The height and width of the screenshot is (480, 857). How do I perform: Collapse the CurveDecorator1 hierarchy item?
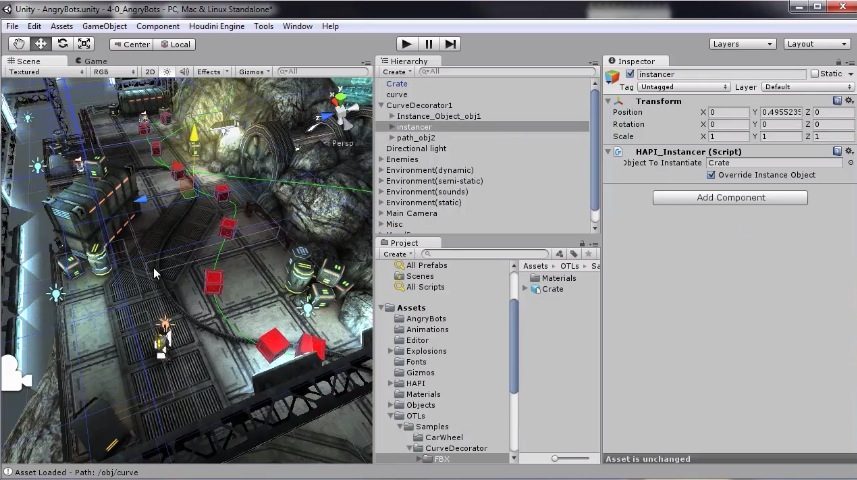click(381, 105)
